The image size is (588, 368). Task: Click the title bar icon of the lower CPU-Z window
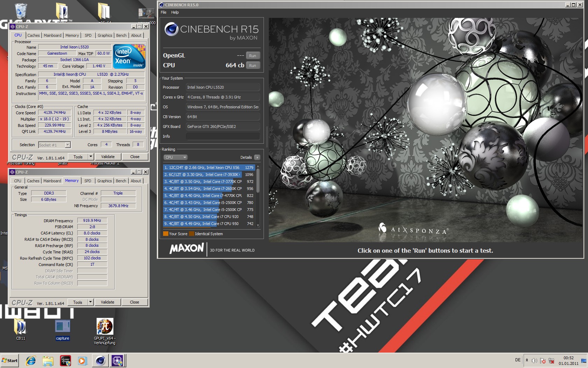click(12, 172)
